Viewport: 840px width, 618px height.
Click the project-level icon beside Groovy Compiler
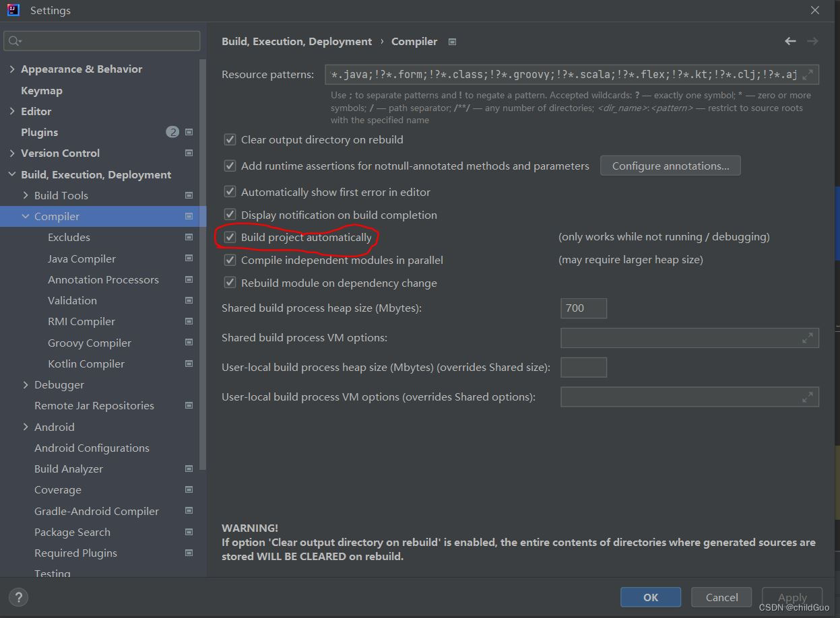(189, 343)
